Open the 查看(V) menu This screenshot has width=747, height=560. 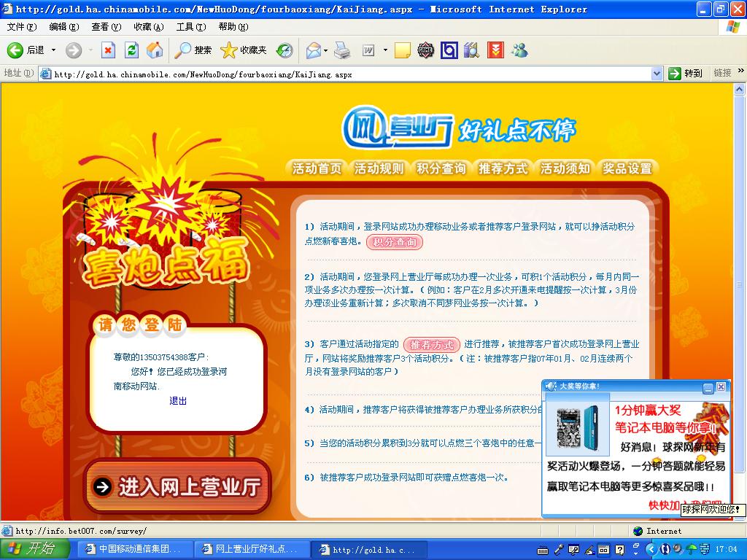pos(107,27)
